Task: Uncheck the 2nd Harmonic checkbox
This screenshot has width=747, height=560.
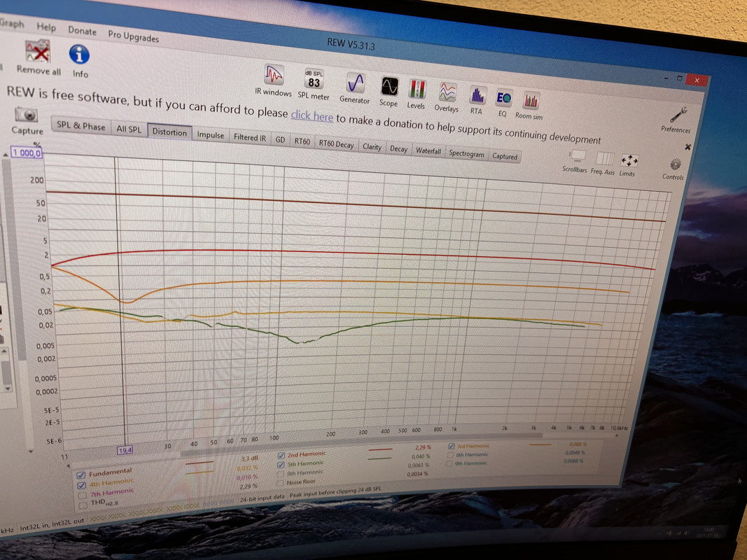Action: (x=281, y=456)
